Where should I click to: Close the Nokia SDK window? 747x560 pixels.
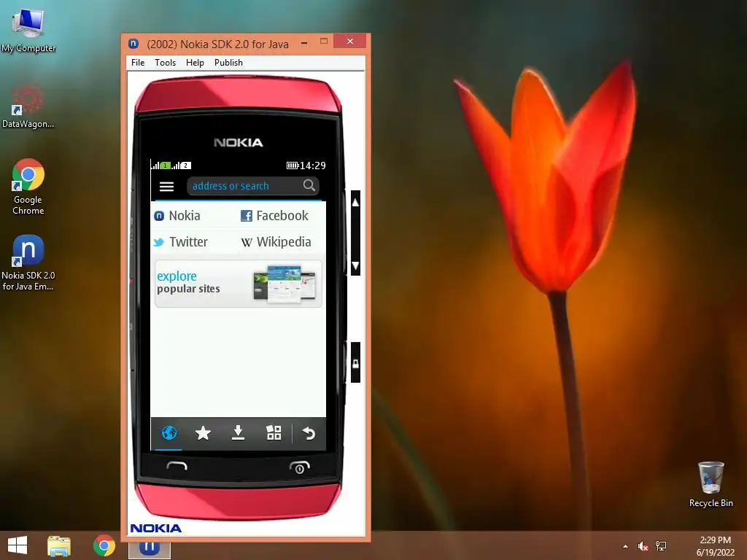[349, 42]
